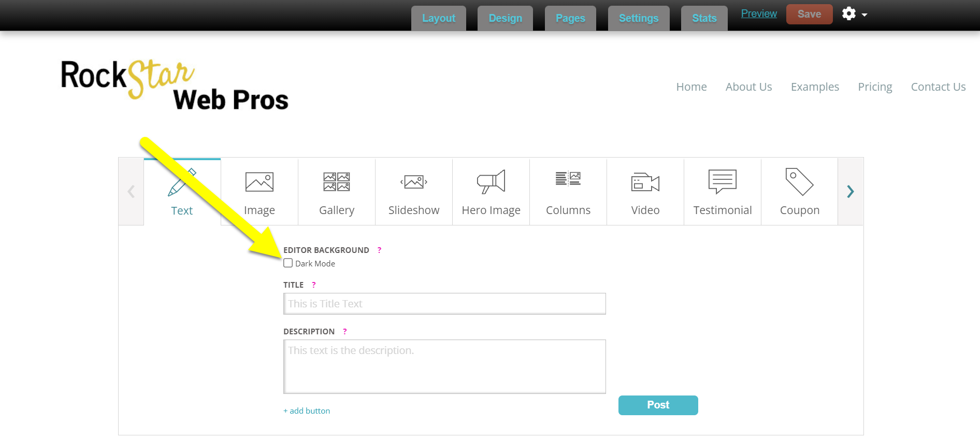This screenshot has width=980, height=438.
Task: Pick the Testimonial content type
Action: click(x=723, y=192)
